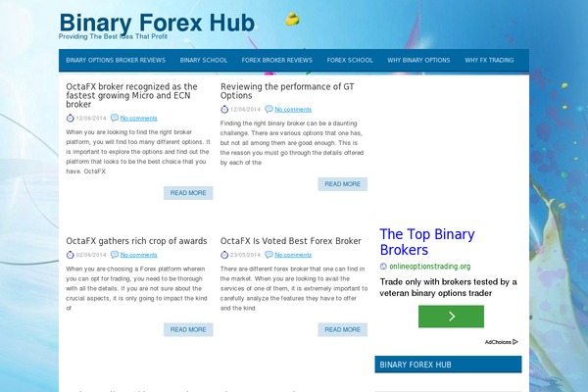
Task: Click ad text Trade only with brokers tested
Action: click(x=448, y=287)
